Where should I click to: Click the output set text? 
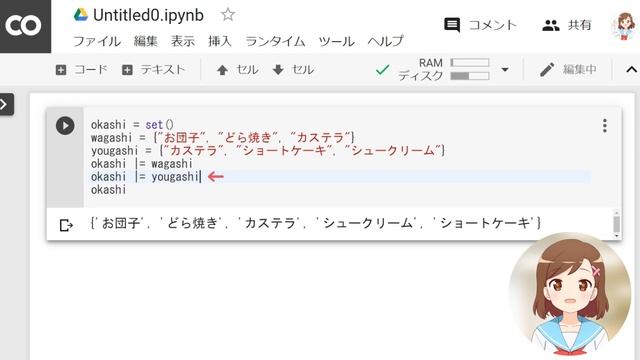pos(315,223)
